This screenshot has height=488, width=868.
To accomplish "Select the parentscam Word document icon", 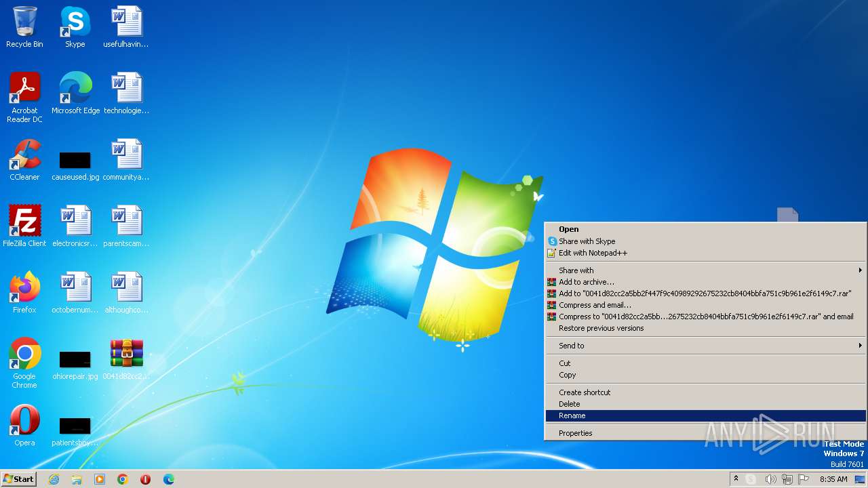I will click(126, 226).
